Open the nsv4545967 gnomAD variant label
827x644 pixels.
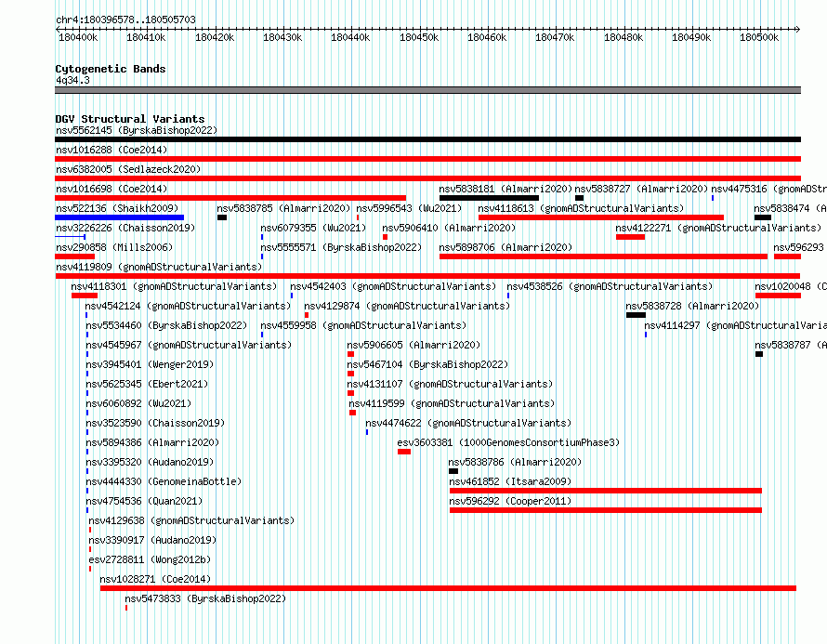189,345
